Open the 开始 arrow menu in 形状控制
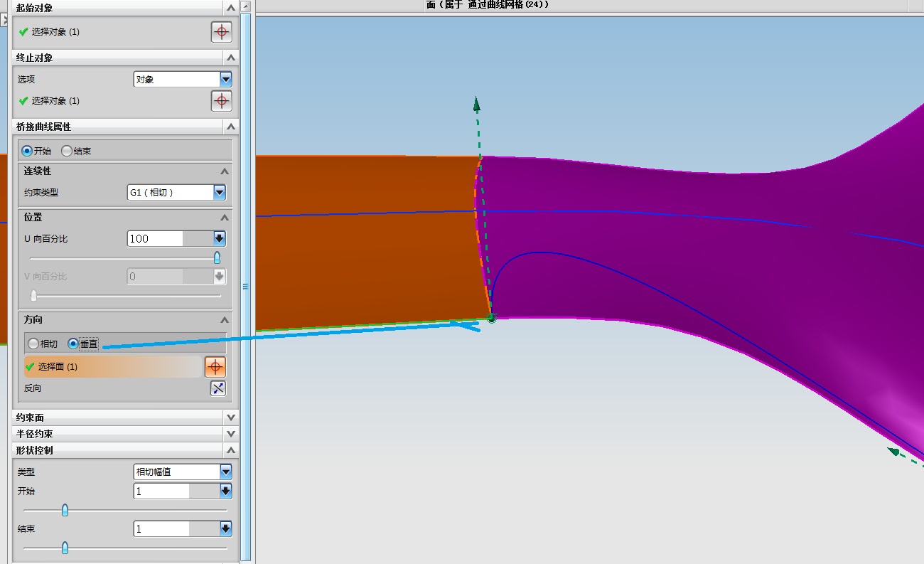The height and width of the screenshot is (564, 924). tap(226, 491)
